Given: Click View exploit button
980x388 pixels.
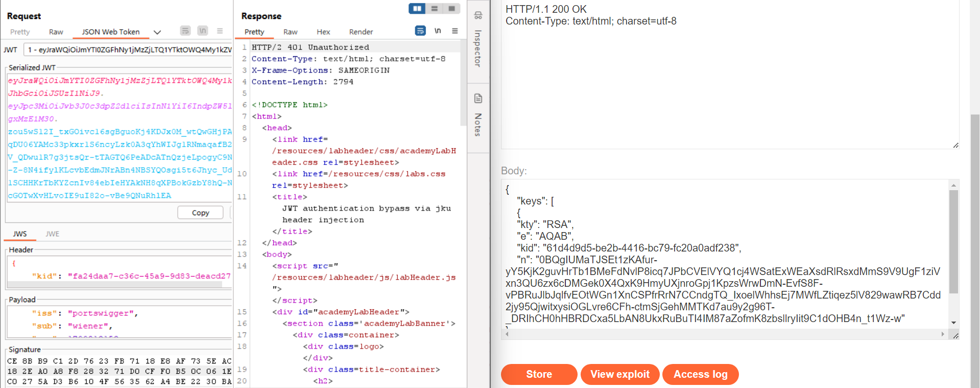Looking at the screenshot, I should tap(620, 374).
